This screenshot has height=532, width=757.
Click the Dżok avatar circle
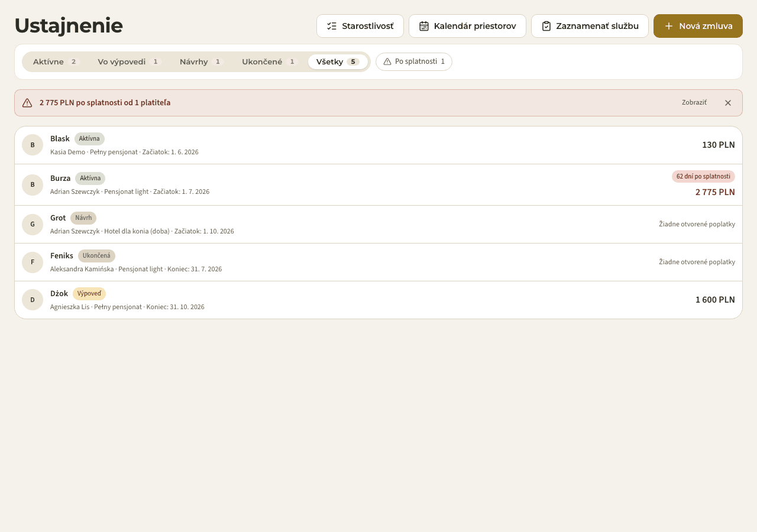33,300
